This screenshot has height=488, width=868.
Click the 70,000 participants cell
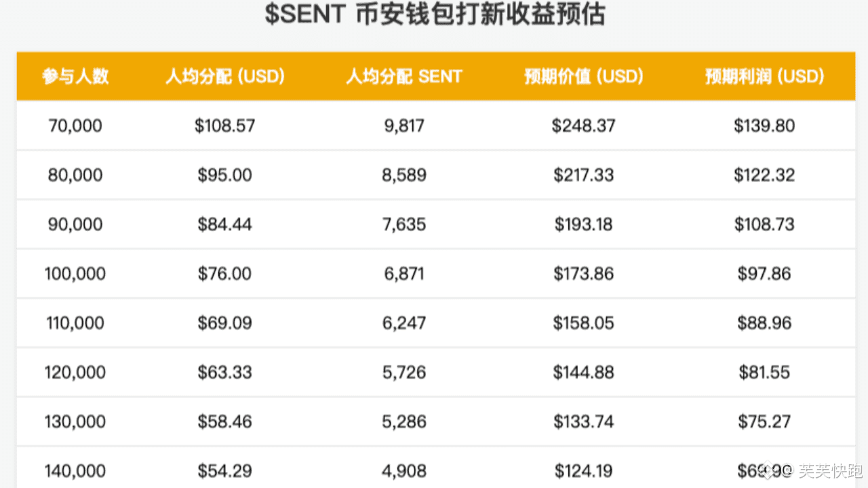[x=75, y=125]
